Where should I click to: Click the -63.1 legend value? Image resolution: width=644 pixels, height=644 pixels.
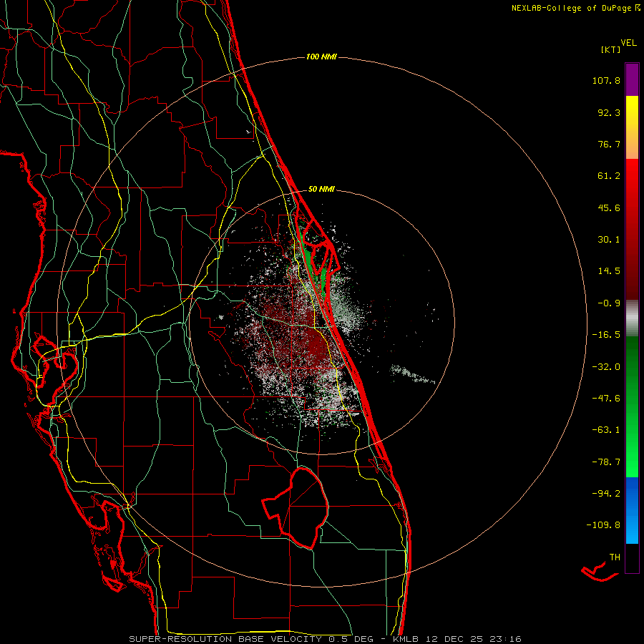(606, 430)
